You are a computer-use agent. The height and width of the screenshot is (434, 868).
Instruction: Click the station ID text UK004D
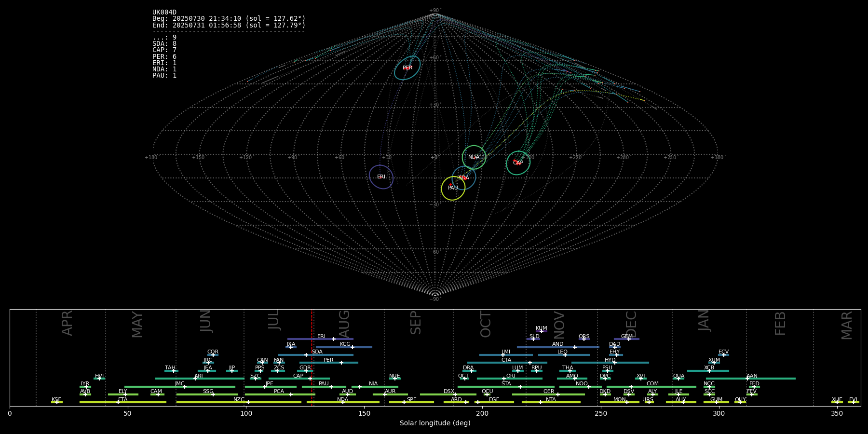(x=164, y=13)
